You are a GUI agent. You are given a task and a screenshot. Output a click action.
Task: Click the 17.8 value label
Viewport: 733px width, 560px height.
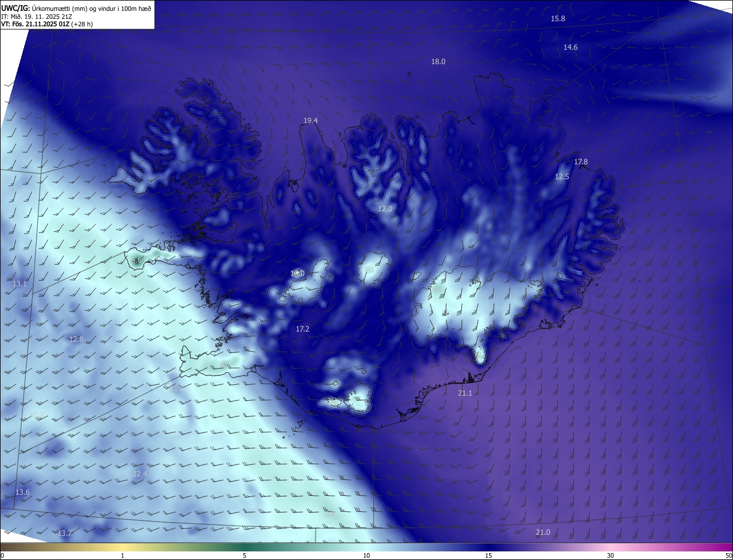[581, 162]
